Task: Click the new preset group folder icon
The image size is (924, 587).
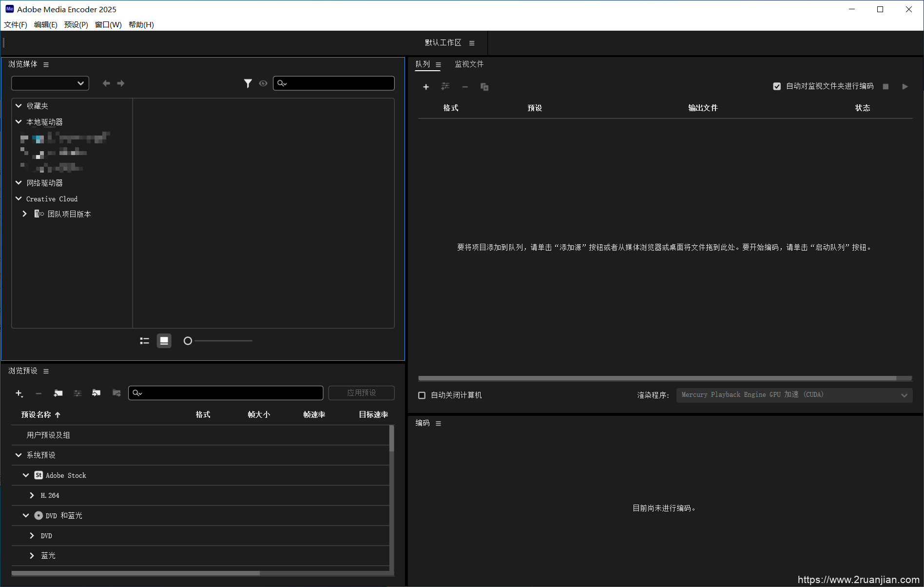Action: pos(58,393)
